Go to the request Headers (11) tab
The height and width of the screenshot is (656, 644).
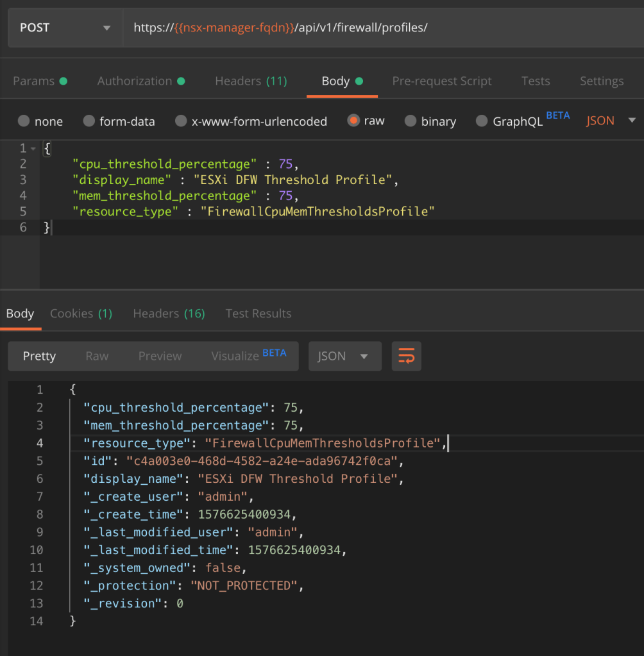pos(251,81)
